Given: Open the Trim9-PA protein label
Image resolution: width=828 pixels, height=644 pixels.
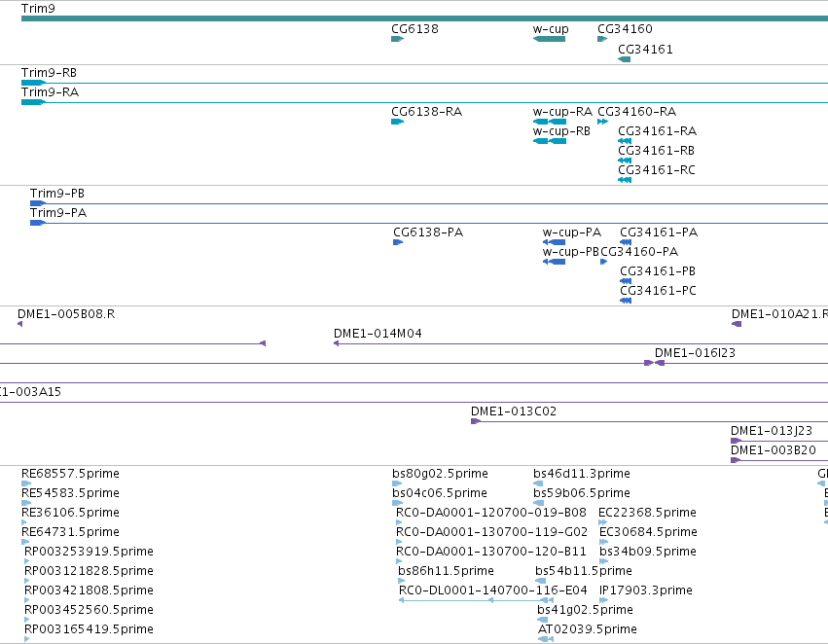Looking at the screenshot, I should 58,213.
